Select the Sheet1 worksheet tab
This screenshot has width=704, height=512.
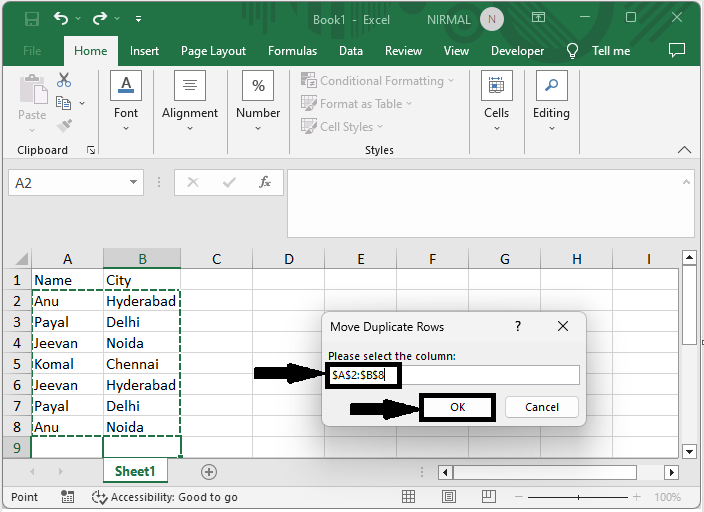pyautogui.click(x=135, y=471)
